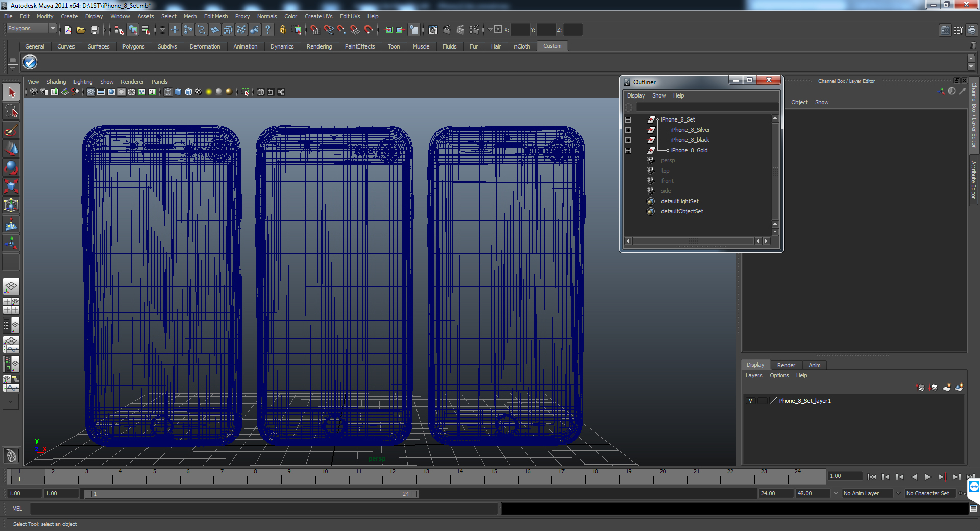Viewport: 980px width, 531px height.
Task: Click the question mark select mask icon
Action: [267, 30]
